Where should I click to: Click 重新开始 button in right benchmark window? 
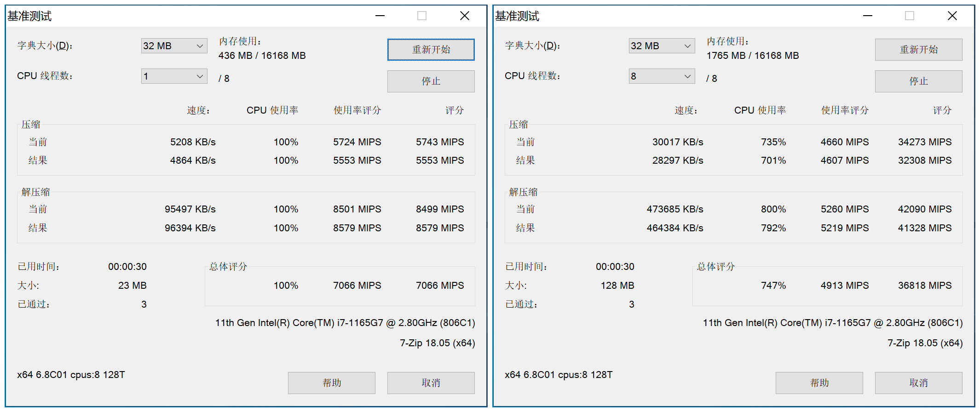coord(918,50)
